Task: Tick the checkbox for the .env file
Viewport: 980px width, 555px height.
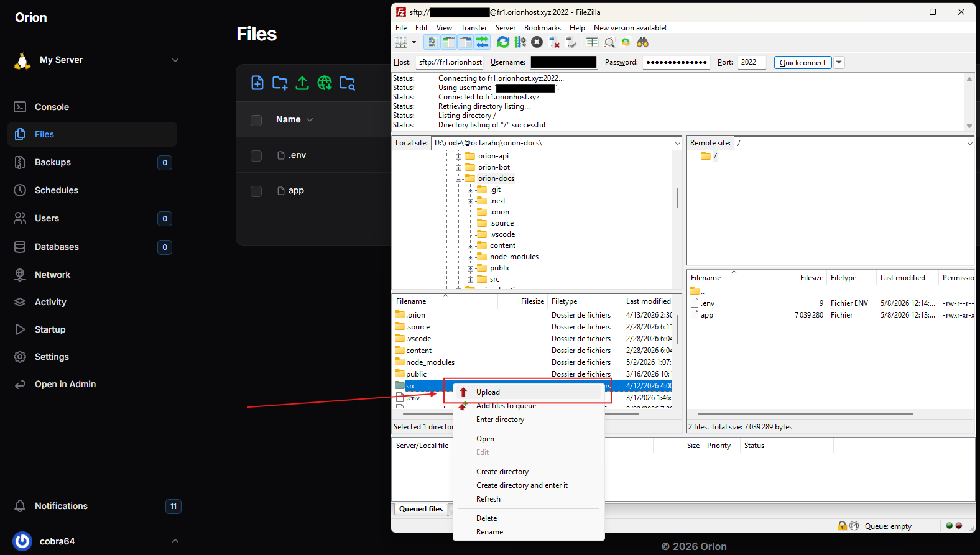Action: [x=256, y=155]
